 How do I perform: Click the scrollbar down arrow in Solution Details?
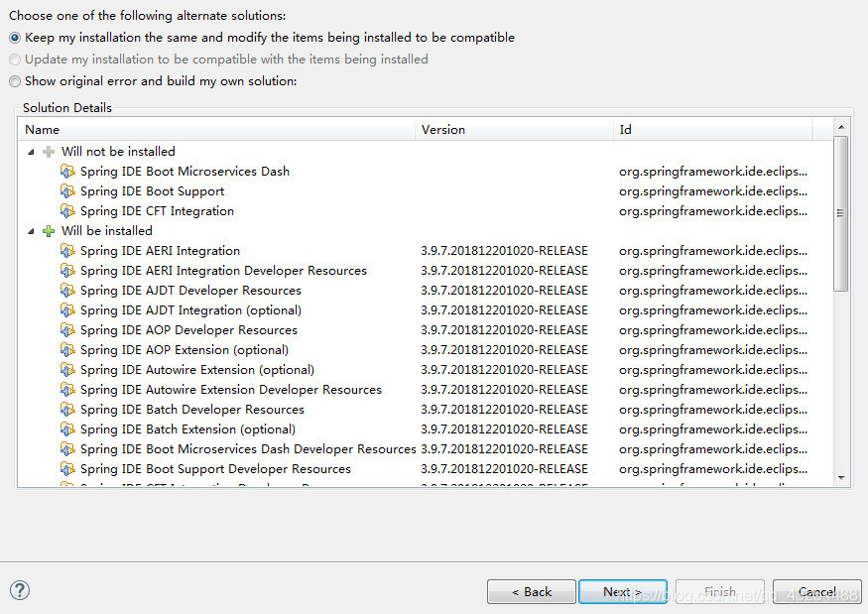click(841, 478)
